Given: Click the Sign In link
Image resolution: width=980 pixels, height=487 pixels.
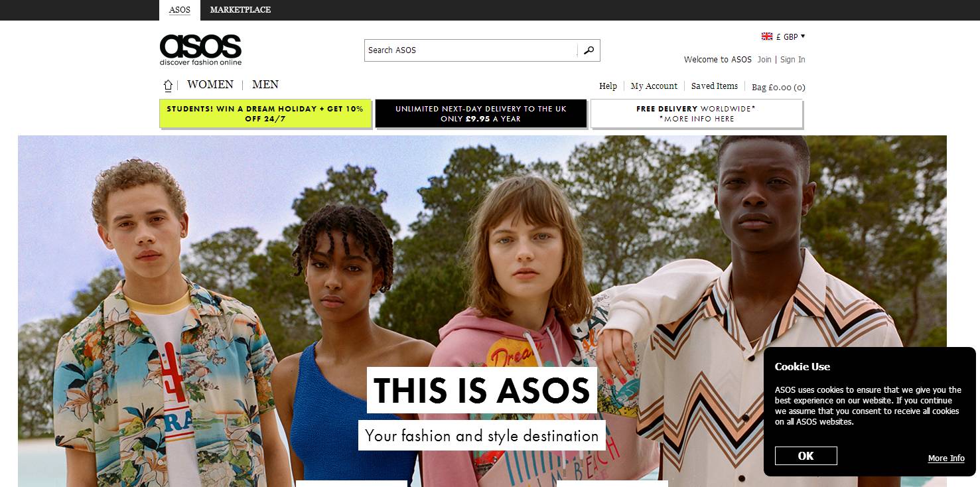Looking at the screenshot, I should point(792,60).
